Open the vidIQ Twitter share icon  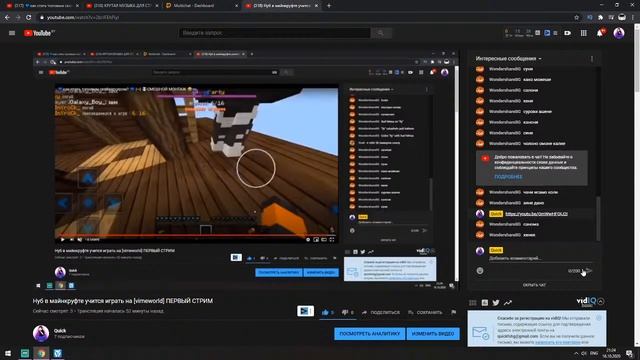496,303
